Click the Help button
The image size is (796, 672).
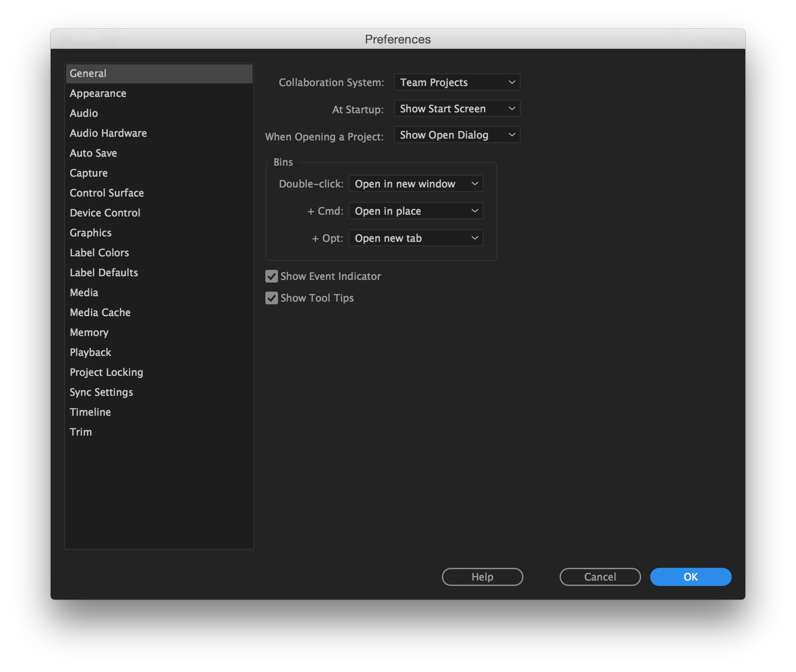pyautogui.click(x=483, y=577)
